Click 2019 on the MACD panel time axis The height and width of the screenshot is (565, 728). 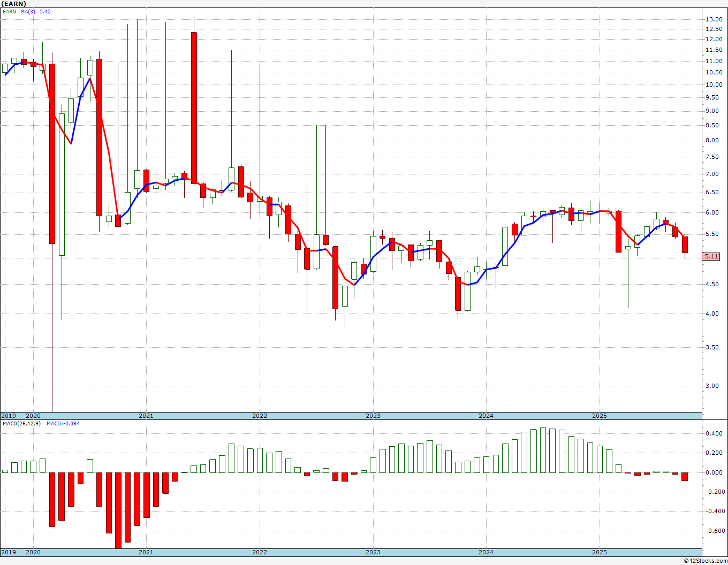(9, 552)
